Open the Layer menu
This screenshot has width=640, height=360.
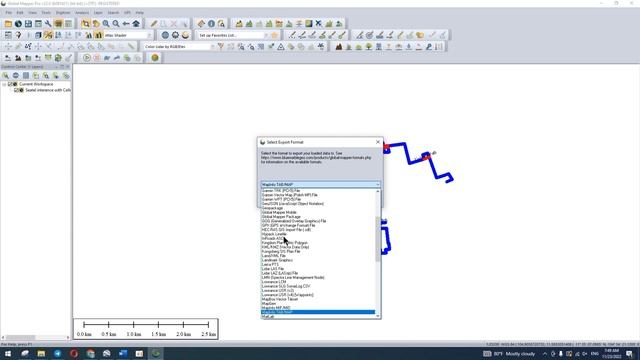pyautogui.click(x=98, y=13)
